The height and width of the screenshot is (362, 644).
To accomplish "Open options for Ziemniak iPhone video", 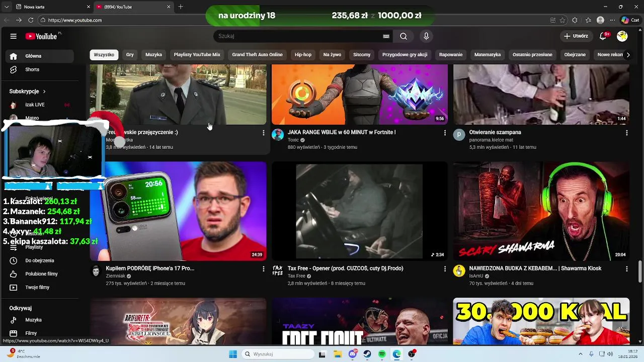I will [x=263, y=269].
